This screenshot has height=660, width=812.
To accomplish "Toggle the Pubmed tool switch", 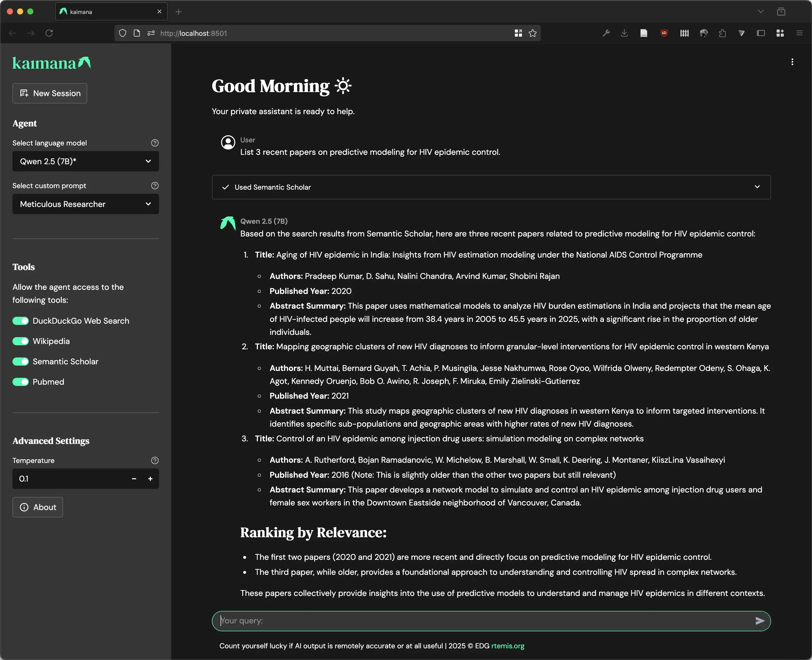I will (x=21, y=382).
